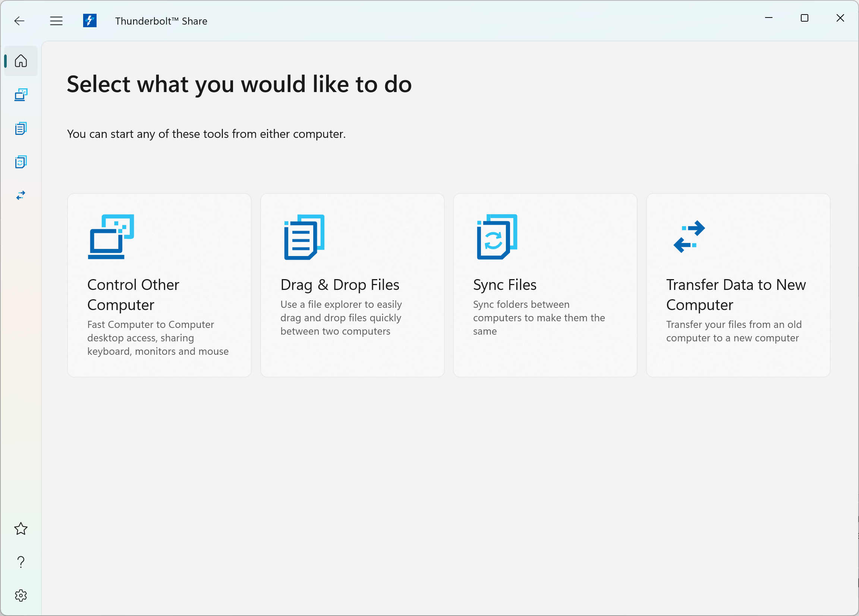Click the Thunderbolt Share app logo
This screenshot has width=859, height=616.
coord(90,20)
